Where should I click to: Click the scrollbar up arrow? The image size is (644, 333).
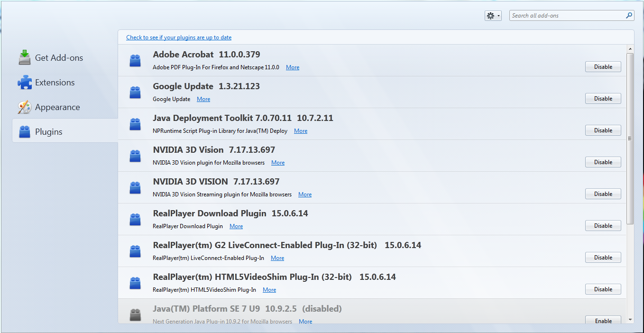(630, 49)
